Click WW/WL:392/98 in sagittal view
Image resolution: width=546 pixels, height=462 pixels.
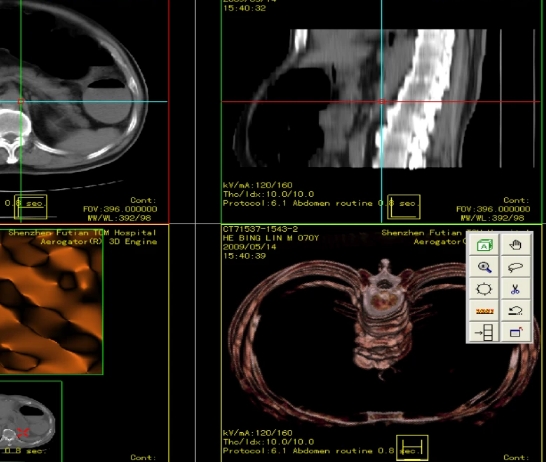[492, 218]
